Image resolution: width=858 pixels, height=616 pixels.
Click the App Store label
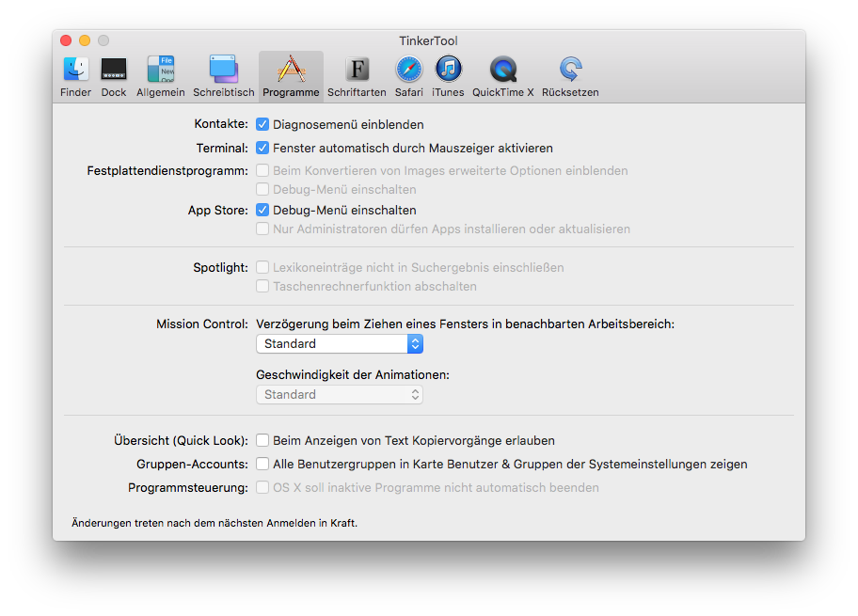pos(217,210)
